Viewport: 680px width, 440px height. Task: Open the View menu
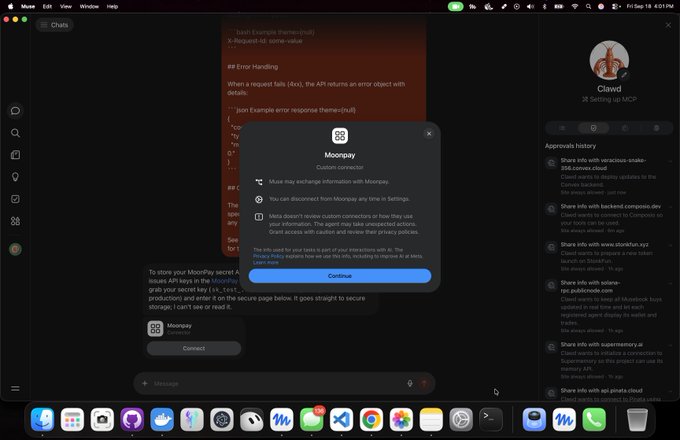(x=66, y=7)
